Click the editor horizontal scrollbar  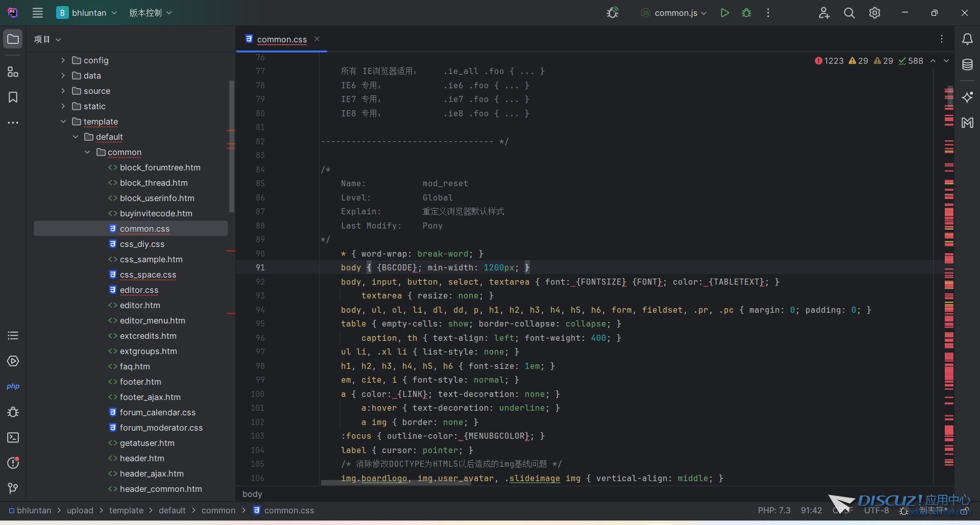click(396, 483)
